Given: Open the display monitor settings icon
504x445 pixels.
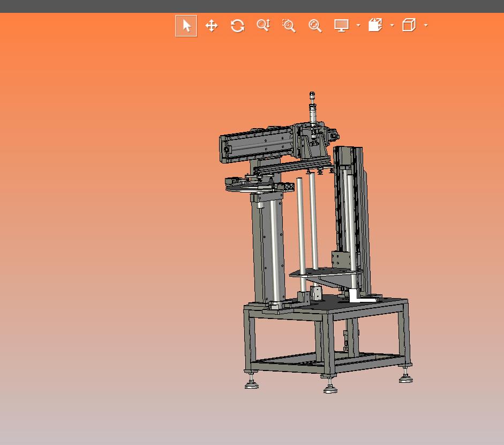Looking at the screenshot, I should coord(341,25).
